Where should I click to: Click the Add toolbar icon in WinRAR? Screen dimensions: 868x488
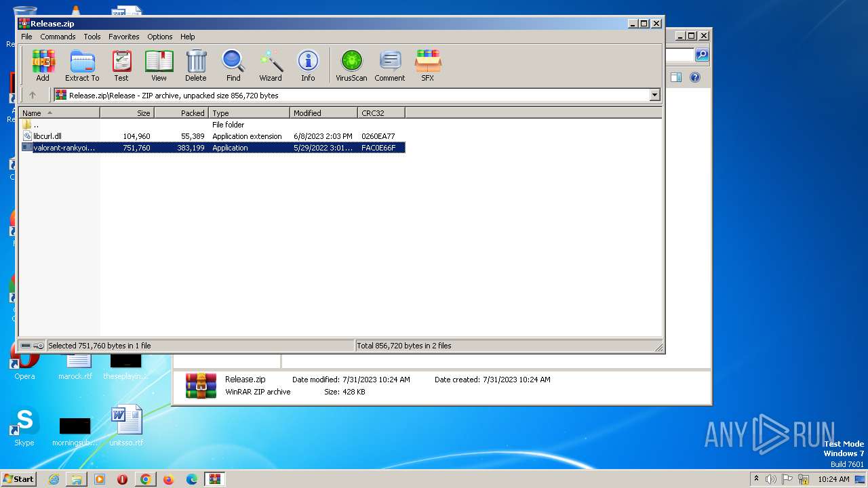coord(43,66)
